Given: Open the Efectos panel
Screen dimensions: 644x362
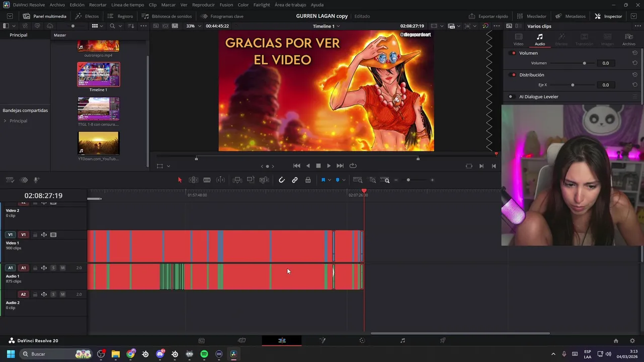Looking at the screenshot, I should (87, 16).
